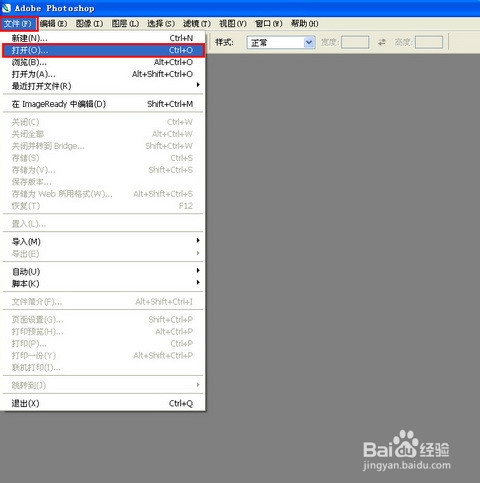480x483 pixels.
Task: Click the greyed 关闭并转到 Bridge... entry
Action: pos(103,146)
